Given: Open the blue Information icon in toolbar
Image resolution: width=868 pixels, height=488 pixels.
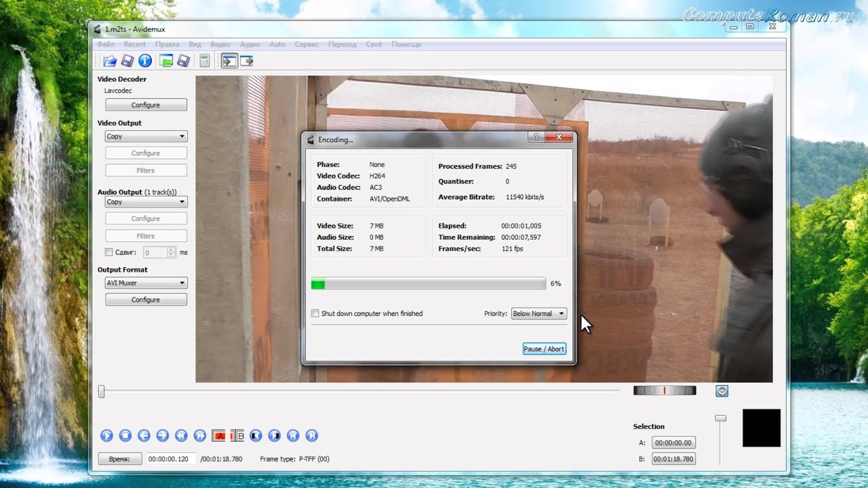Looking at the screenshot, I should pos(144,61).
